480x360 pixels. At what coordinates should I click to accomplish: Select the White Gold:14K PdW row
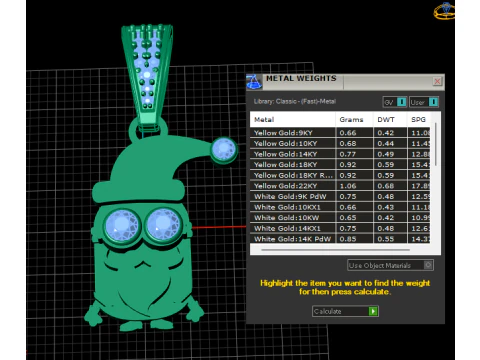pos(340,239)
